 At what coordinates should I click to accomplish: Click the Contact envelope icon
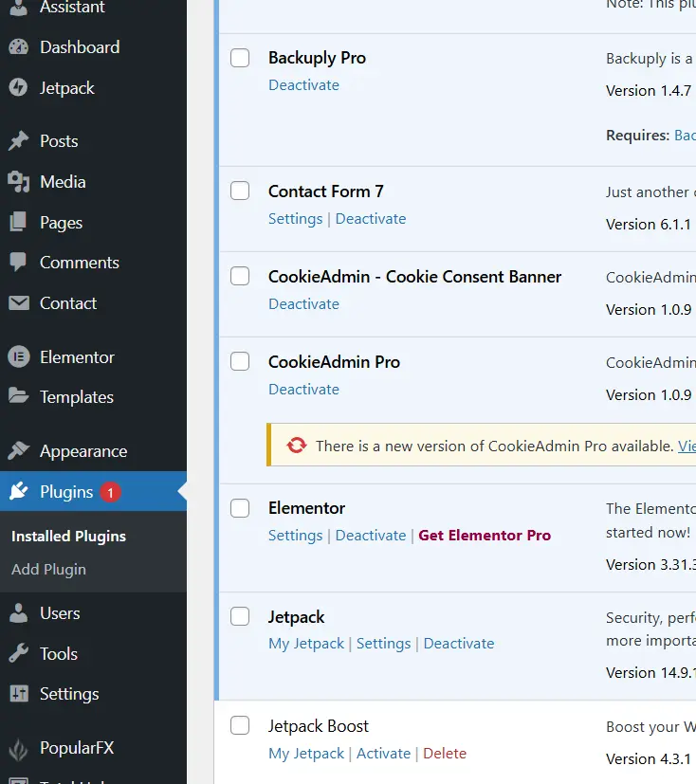[x=19, y=303]
